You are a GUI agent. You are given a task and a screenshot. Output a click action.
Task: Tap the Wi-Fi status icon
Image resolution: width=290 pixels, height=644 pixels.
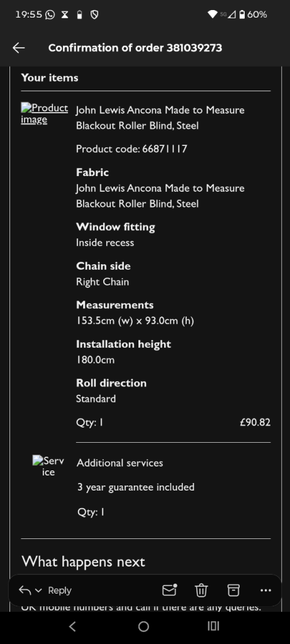tap(213, 15)
